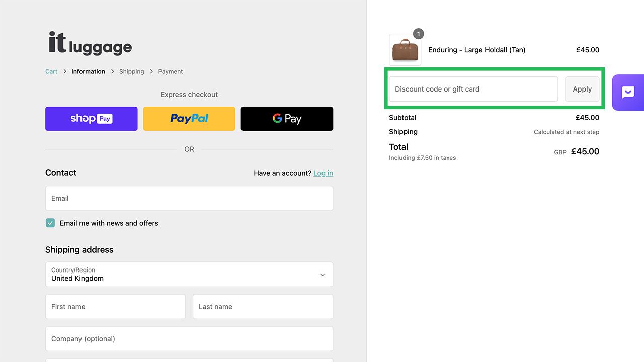Click the Log in link

click(323, 173)
